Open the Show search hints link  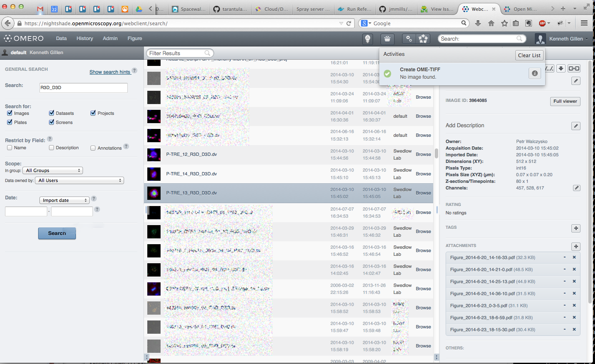pos(110,72)
